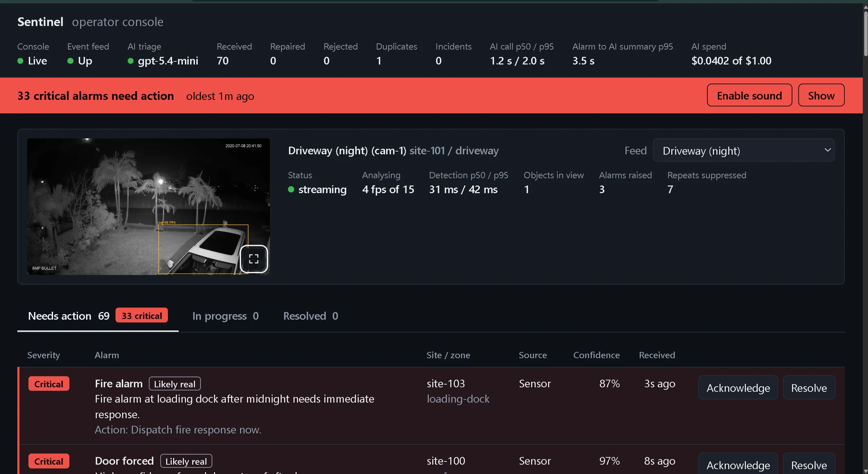This screenshot has width=868, height=474.
Task: Open the Feed dropdown showing Driveway (night)
Action: click(x=743, y=150)
